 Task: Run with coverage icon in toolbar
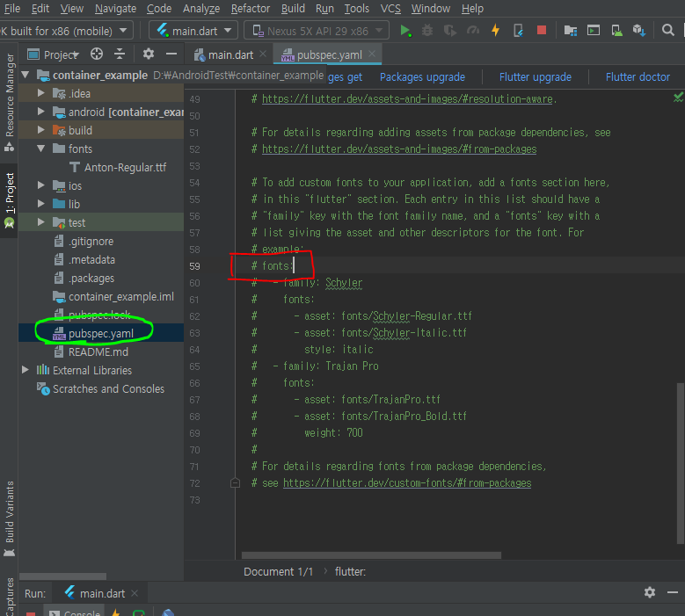[450, 31]
